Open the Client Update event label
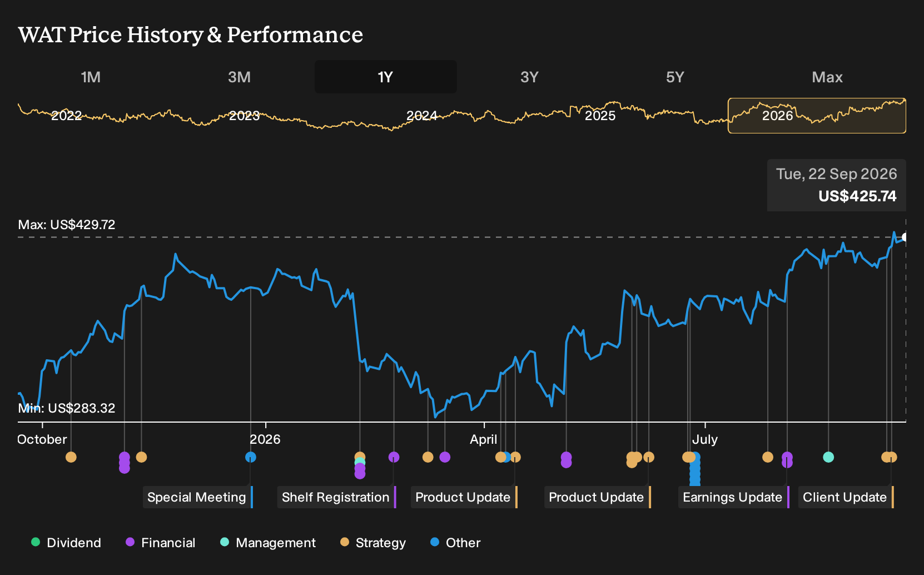The width and height of the screenshot is (924, 575). [846, 497]
